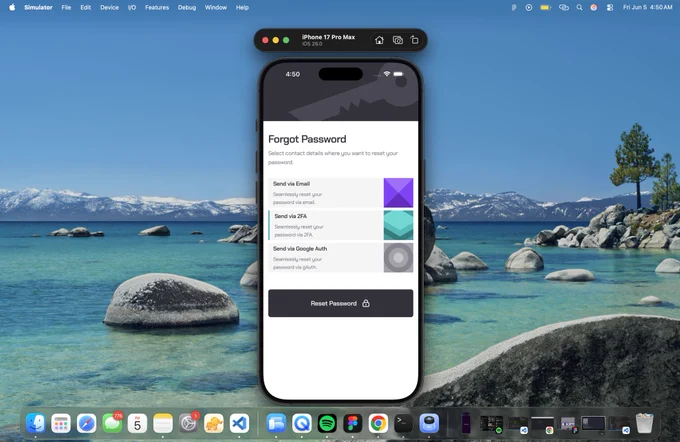The width and height of the screenshot is (680, 442).
Task: Open the Apple menu
Action: 12,7
